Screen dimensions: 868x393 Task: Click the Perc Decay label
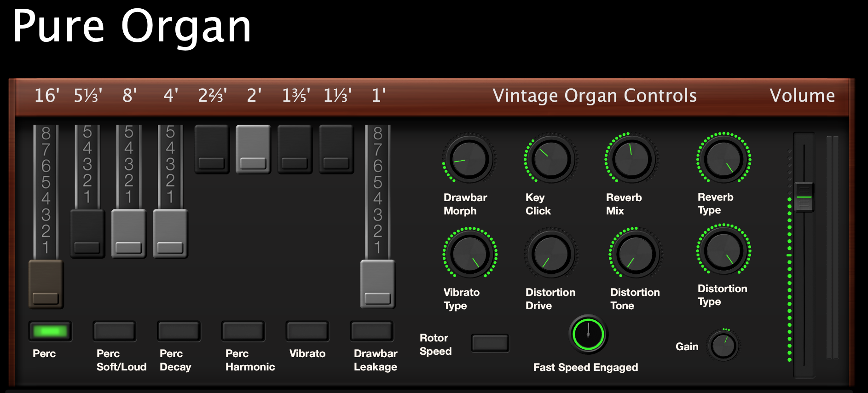175,360
